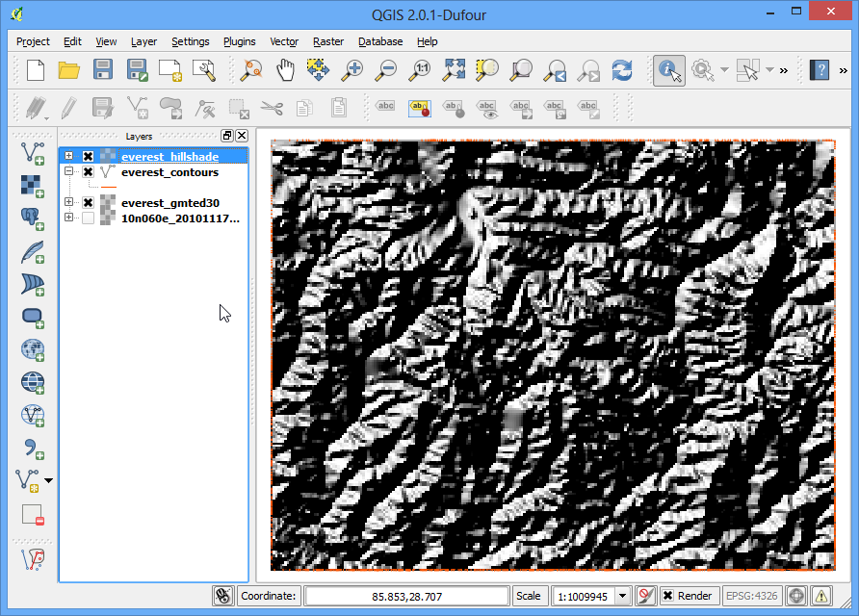Save the project with the floppy disk icon
Screen dimensions: 859x616
(x=103, y=70)
